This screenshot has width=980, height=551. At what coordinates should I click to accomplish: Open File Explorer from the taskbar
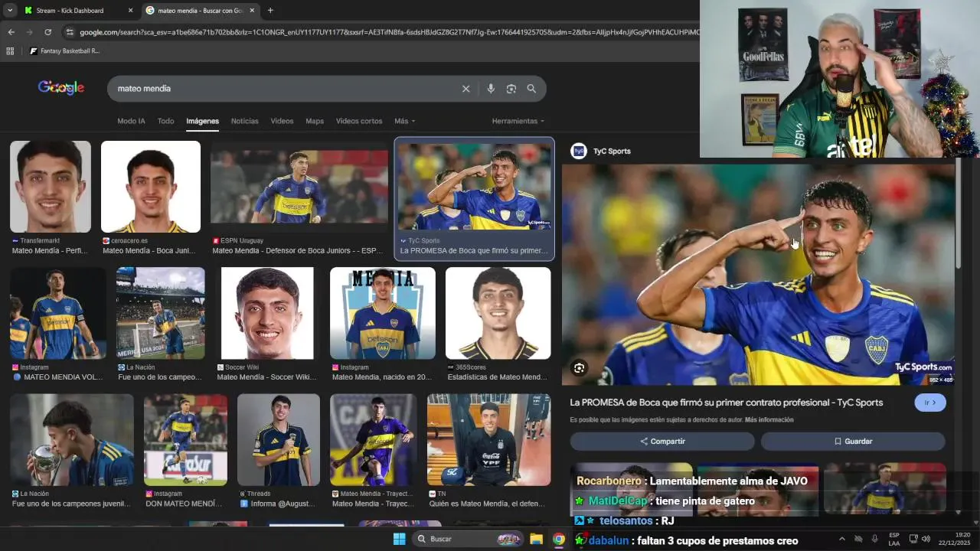[x=536, y=539]
